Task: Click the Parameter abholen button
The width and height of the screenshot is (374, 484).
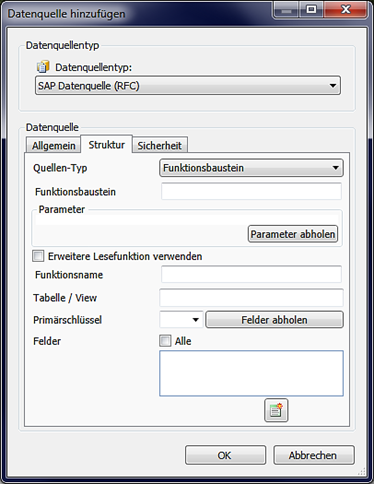Action: point(293,234)
